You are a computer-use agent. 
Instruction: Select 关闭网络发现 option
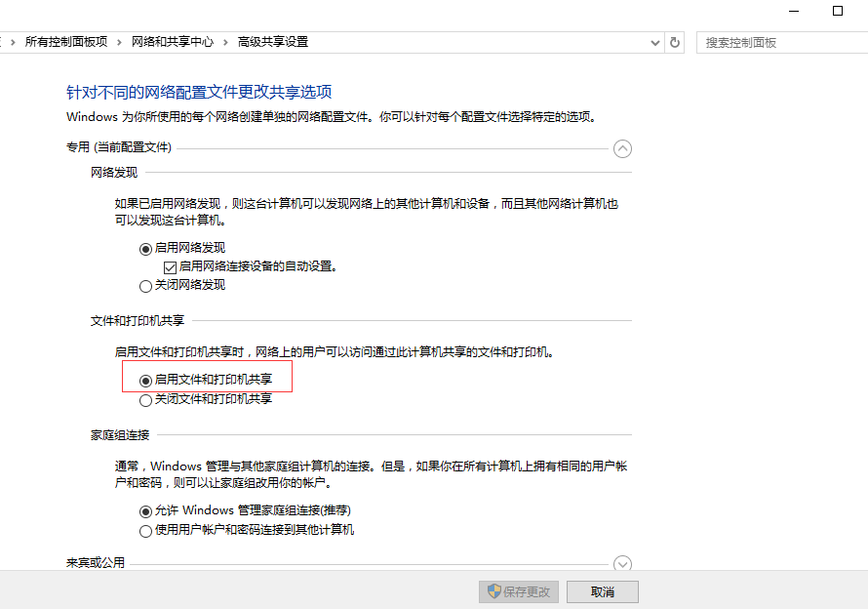point(144,285)
